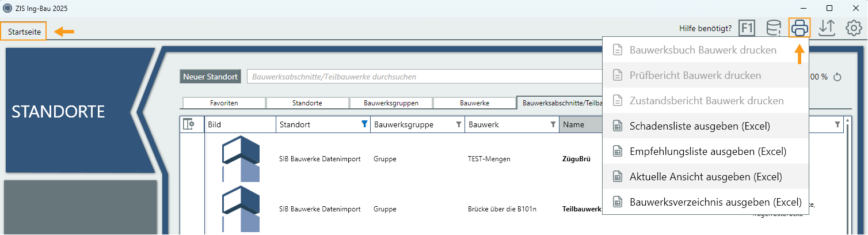Switch to the Bauwerke tab

click(474, 103)
